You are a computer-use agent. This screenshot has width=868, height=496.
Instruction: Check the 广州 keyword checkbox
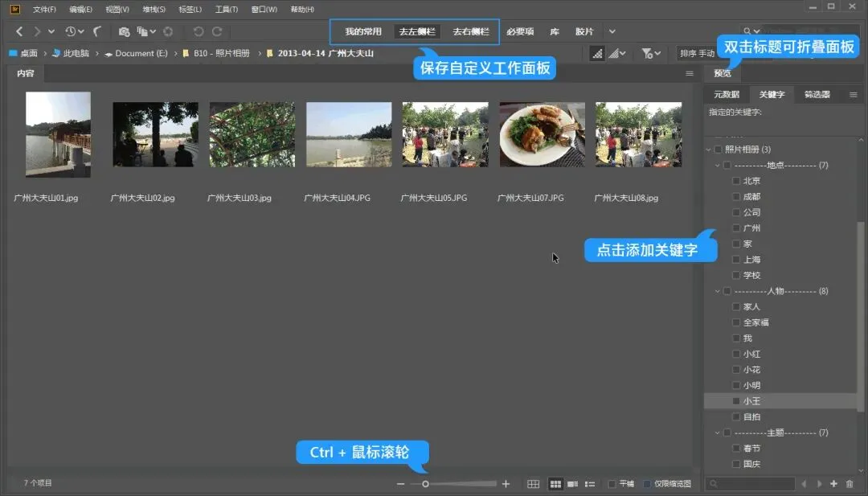(736, 228)
